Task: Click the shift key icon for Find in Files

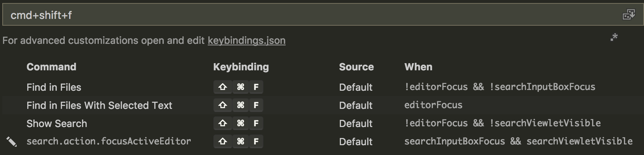Action: [222, 87]
